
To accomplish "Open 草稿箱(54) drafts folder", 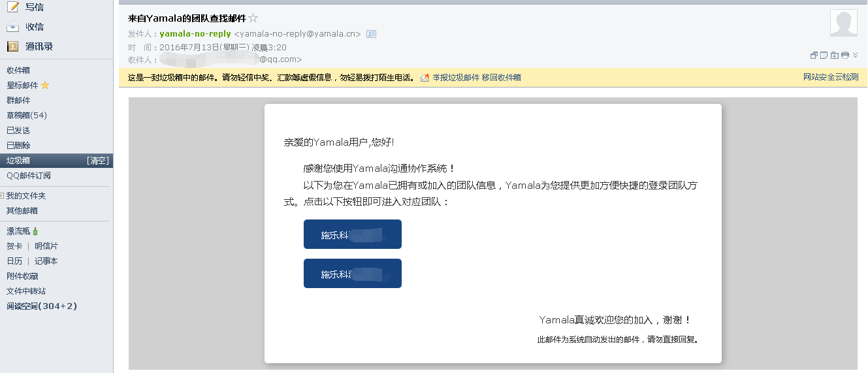I will tap(27, 116).
